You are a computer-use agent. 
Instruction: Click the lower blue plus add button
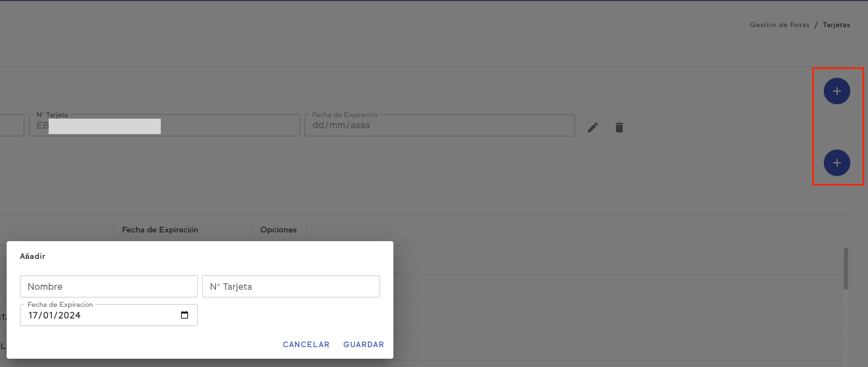[x=837, y=163]
